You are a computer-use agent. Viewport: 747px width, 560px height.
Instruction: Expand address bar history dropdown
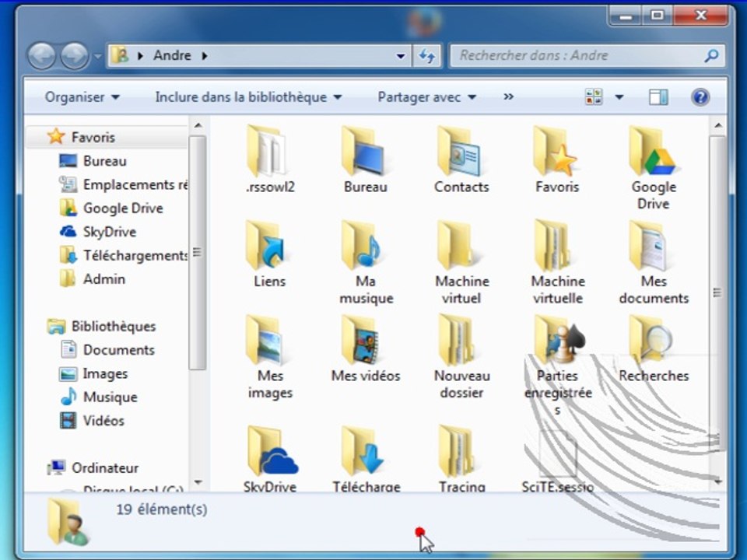tap(401, 56)
